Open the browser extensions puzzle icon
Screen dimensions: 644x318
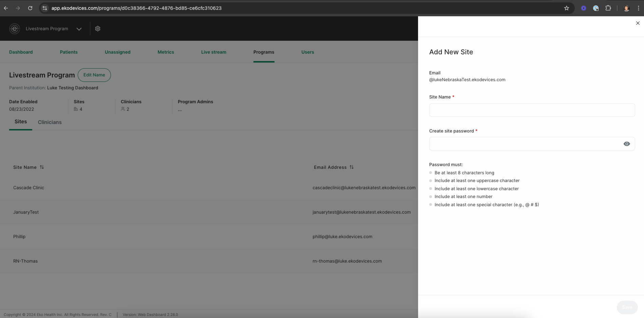(608, 8)
